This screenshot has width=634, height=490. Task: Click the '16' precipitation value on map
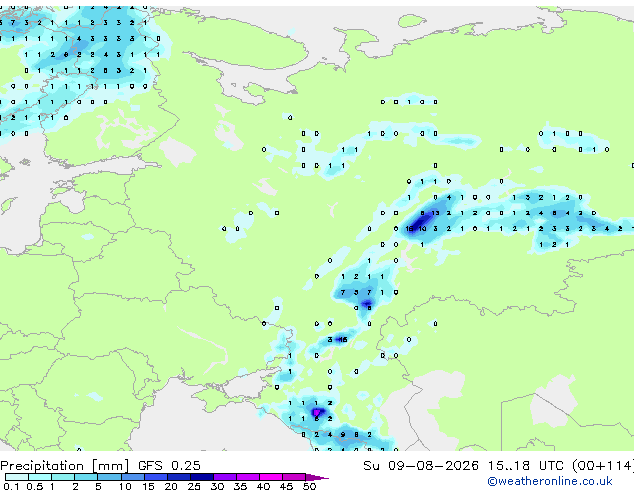343,340
